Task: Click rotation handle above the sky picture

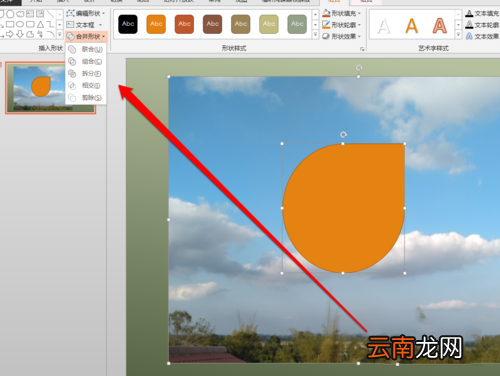Action: 359,68
